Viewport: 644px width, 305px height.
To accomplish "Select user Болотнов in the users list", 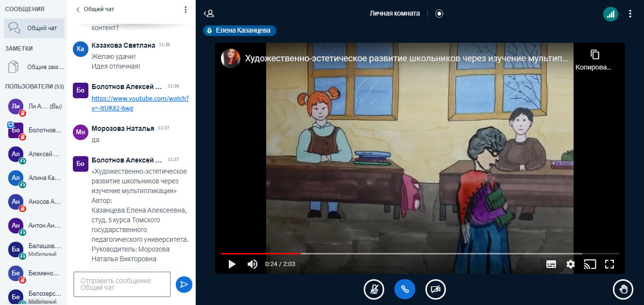I will click(35, 130).
